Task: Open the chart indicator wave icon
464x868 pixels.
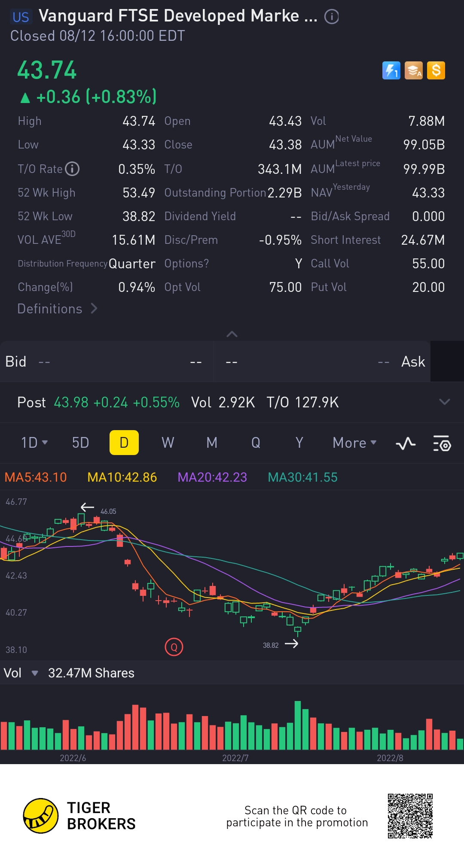Action: pyautogui.click(x=406, y=443)
